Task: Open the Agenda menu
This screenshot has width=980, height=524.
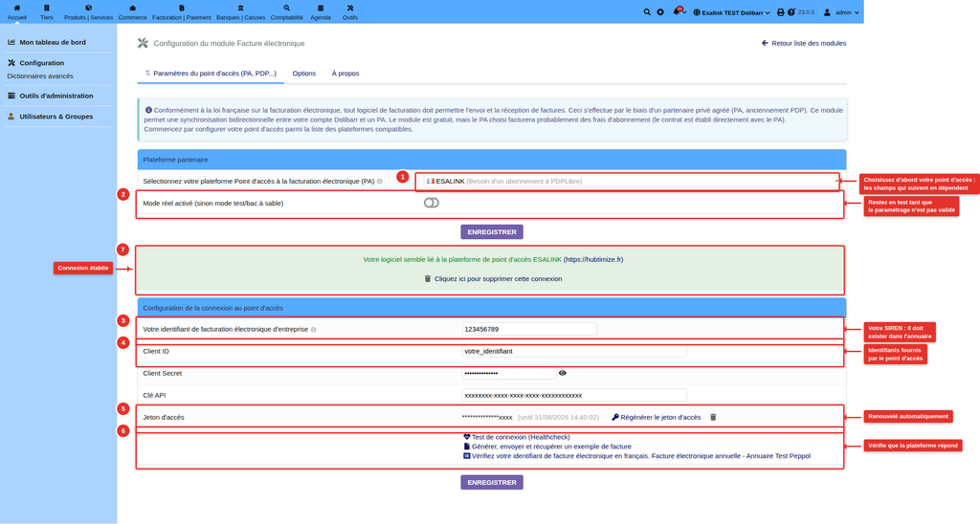Action: point(321,11)
